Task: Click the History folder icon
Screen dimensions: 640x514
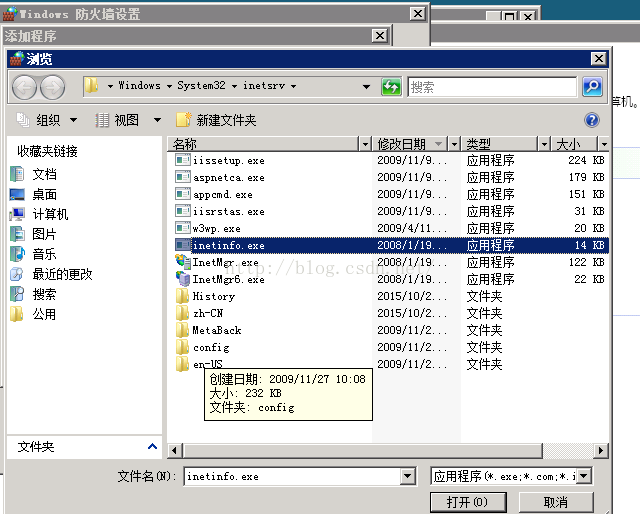Action: tap(182, 296)
